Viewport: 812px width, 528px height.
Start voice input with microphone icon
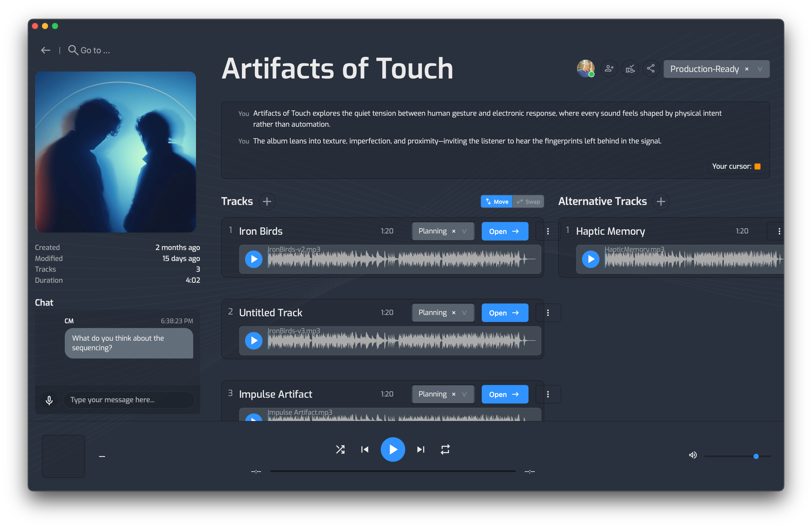[x=49, y=400]
